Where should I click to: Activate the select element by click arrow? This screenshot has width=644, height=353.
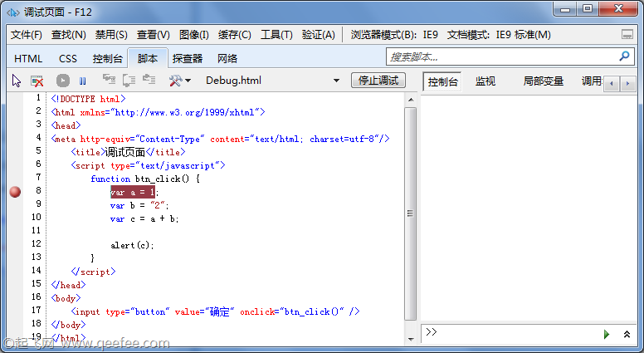(x=17, y=81)
